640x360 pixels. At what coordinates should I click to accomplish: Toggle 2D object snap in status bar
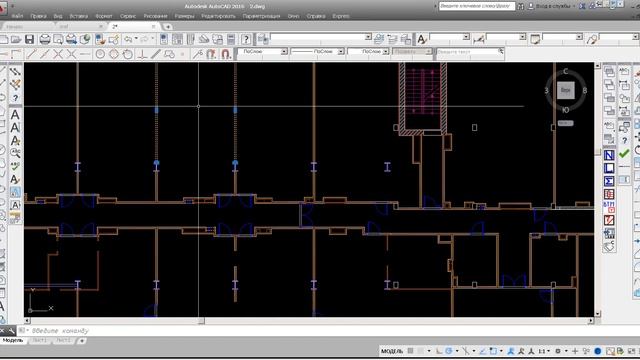tap(493, 351)
